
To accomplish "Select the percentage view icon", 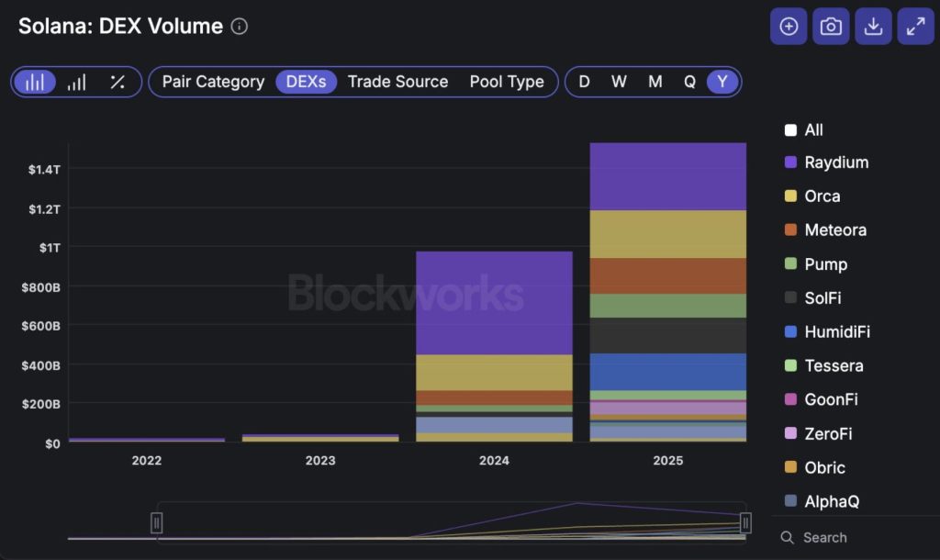I will tap(117, 82).
